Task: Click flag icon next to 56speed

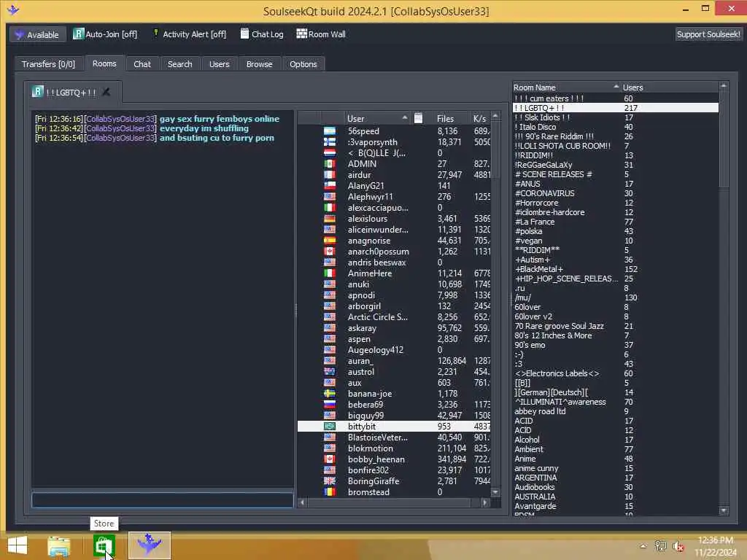Action: click(330, 131)
